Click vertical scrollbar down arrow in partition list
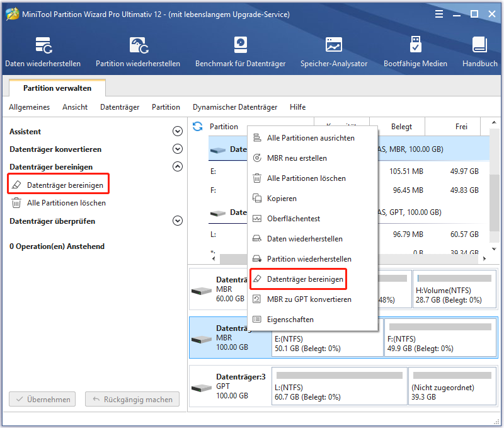This screenshot has width=504, height=428. click(x=494, y=248)
